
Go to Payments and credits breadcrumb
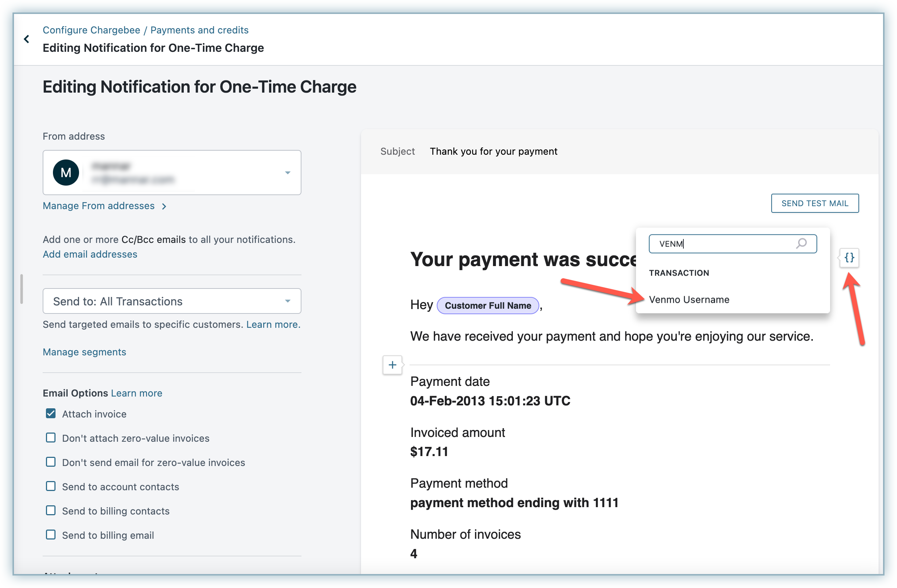(x=199, y=30)
